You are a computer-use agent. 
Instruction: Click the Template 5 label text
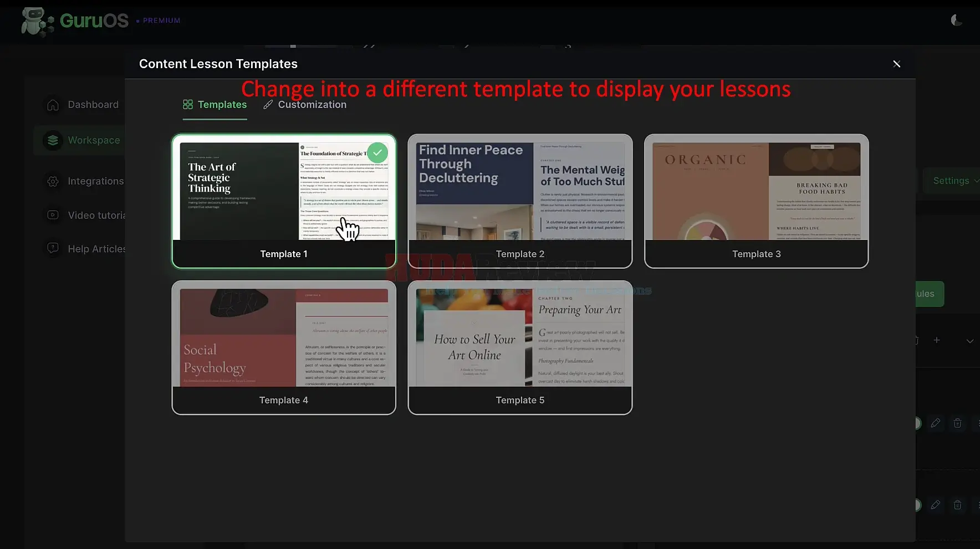pos(520,400)
